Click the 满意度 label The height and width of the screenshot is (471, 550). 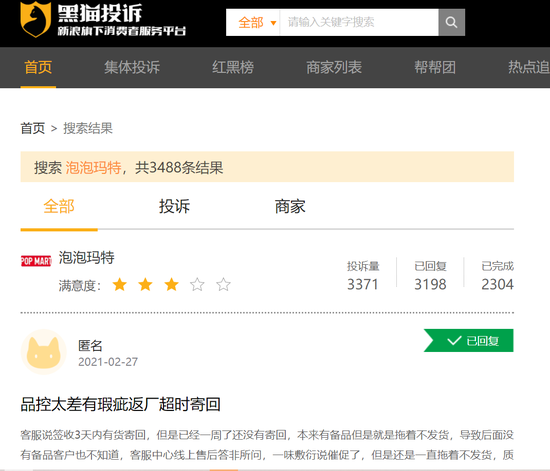[x=80, y=285]
